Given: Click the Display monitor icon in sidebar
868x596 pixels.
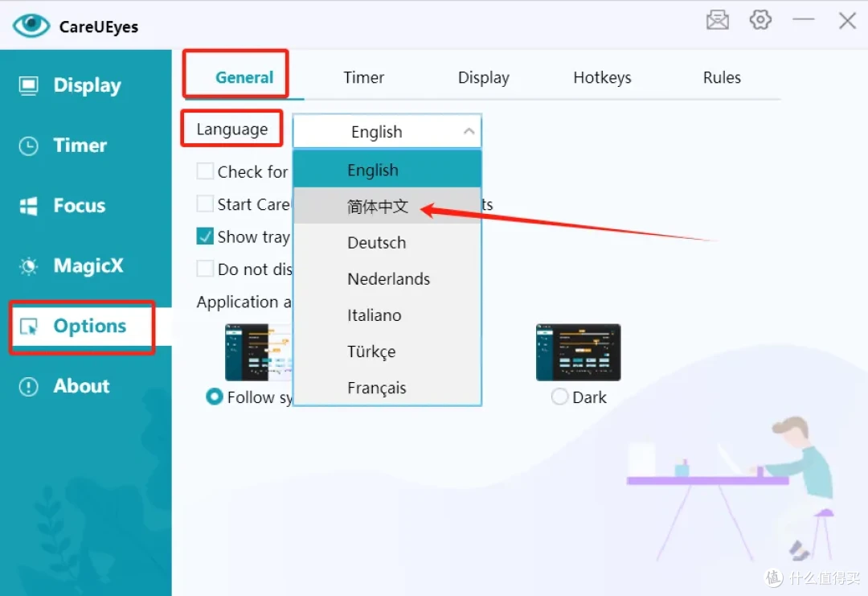Looking at the screenshot, I should pos(29,85).
